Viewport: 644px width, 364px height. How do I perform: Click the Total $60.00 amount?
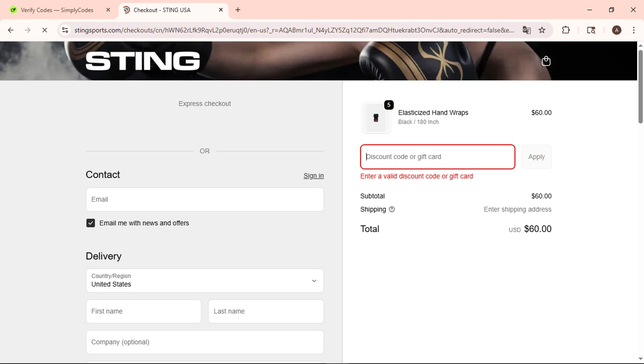(538, 229)
